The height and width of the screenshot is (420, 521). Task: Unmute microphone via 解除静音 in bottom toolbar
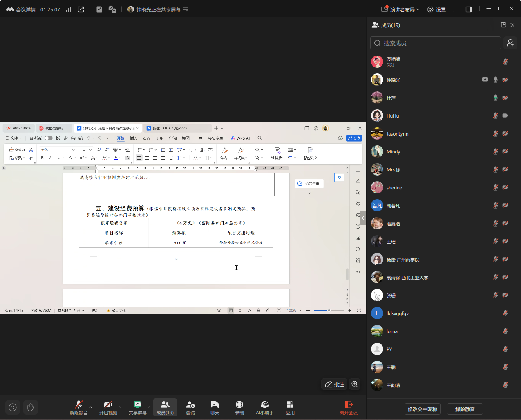click(79, 407)
